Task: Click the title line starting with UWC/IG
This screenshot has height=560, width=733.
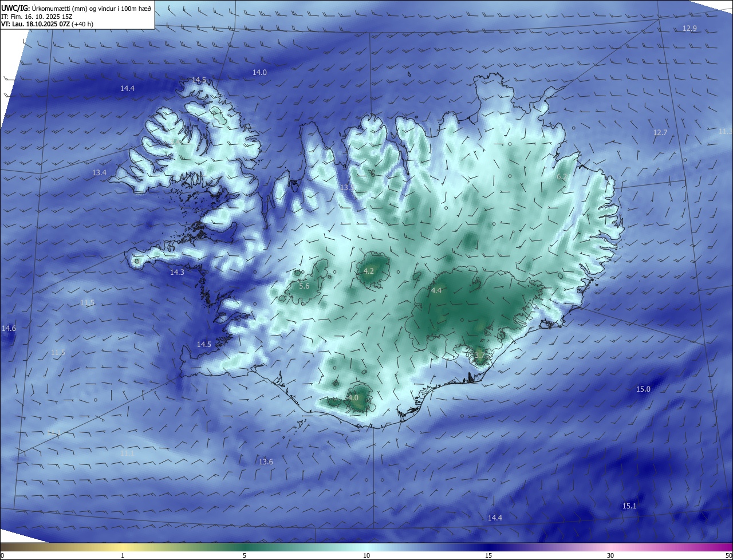Action: 76,9
